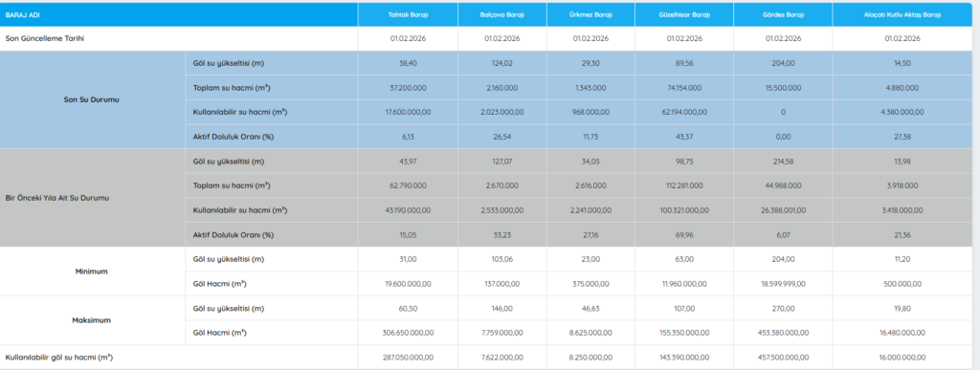Screen dimensions: 980x370
Task: Select the 62.194.000,00 usable volume cell
Action: [684, 112]
